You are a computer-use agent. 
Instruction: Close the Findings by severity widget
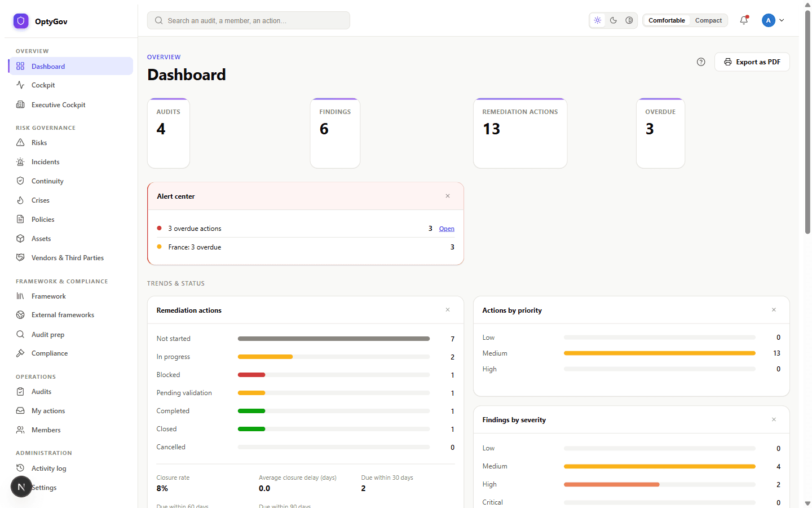(774, 419)
